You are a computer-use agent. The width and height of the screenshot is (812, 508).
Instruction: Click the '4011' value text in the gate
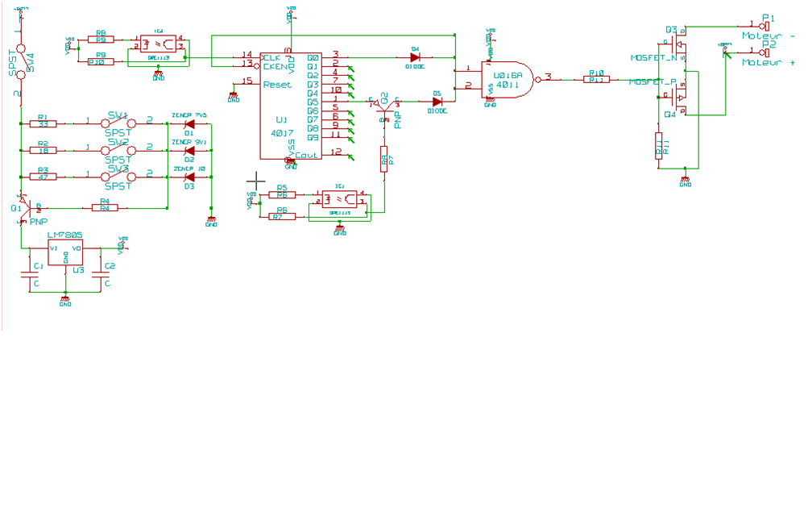click(507, 85)
